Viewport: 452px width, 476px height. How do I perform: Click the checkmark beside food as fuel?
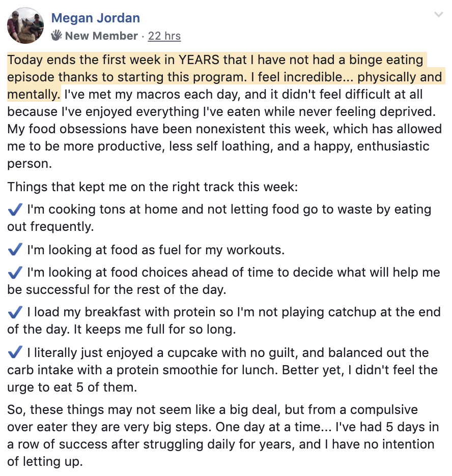(15, 250)
